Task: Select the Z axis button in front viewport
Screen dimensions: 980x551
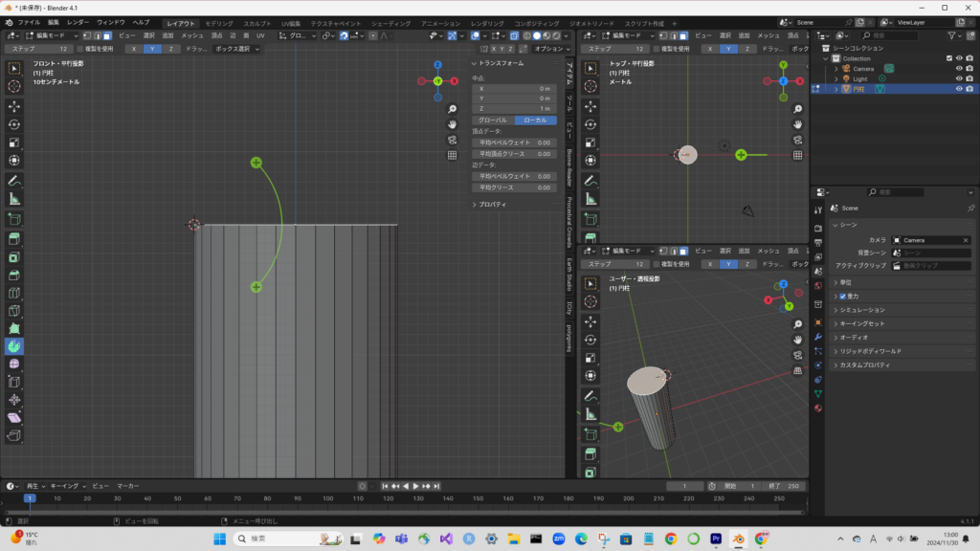Action: pos(170,48)
